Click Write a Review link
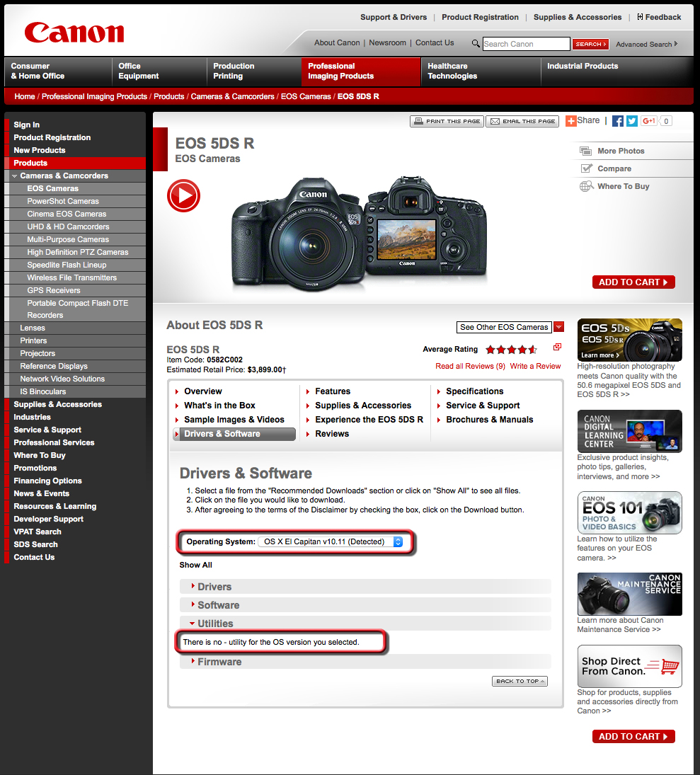Image resolution: width=700 pixels, height=775 pixels. 535,366
